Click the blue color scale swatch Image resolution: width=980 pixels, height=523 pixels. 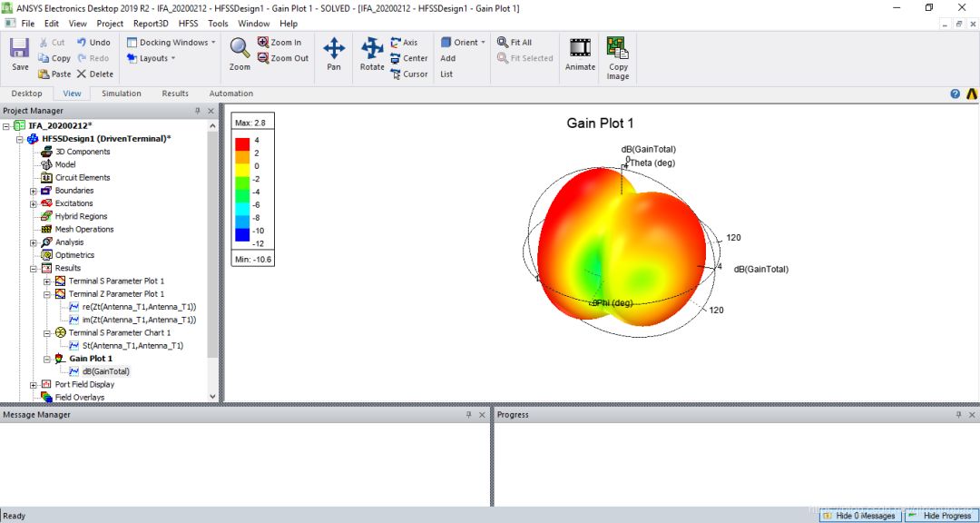[x=242, y=236]
